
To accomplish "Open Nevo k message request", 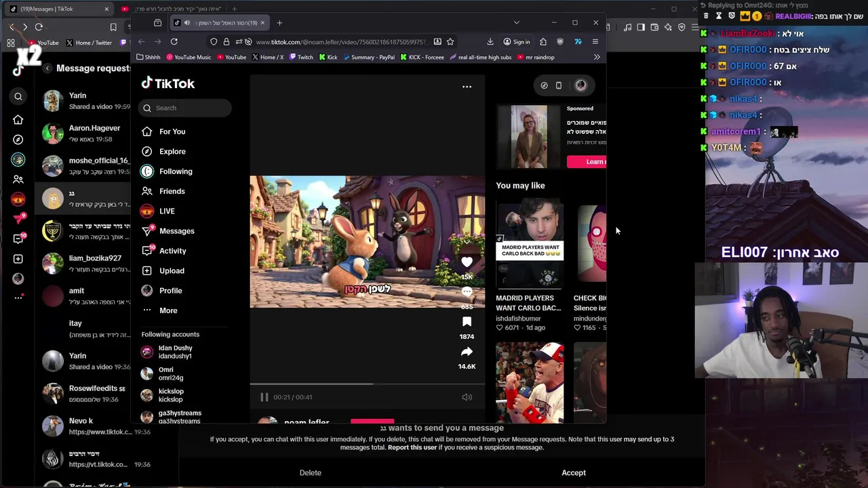I will (83, 426).
